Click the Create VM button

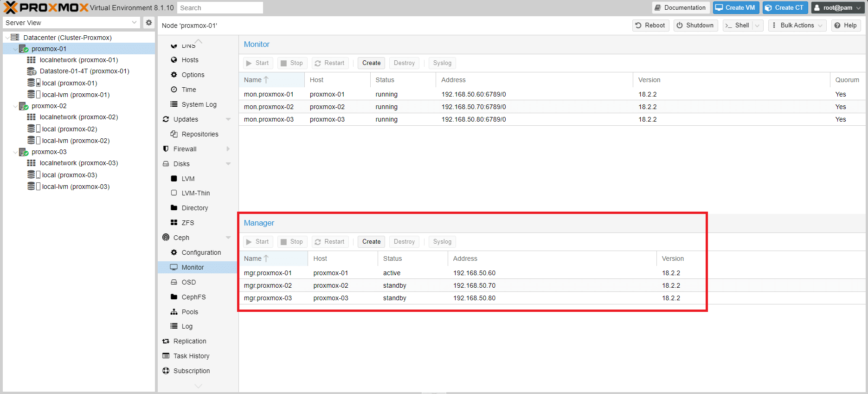coord(736,7)
